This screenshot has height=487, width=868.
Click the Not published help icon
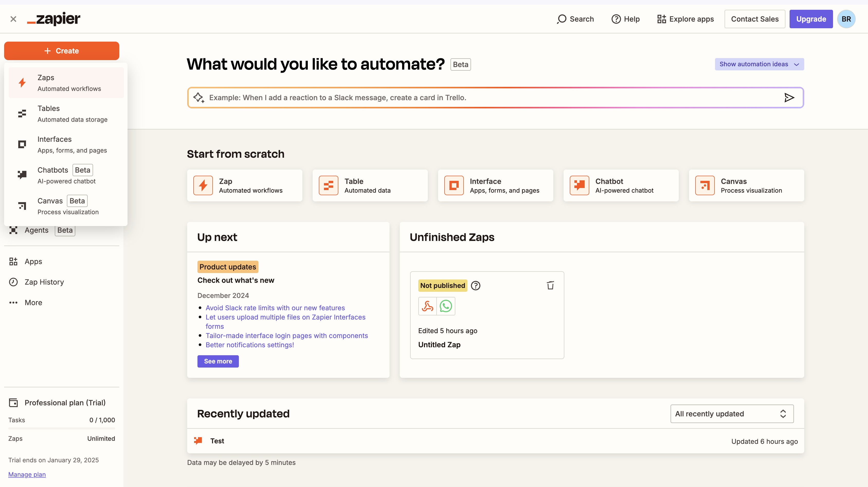point(475,286)
